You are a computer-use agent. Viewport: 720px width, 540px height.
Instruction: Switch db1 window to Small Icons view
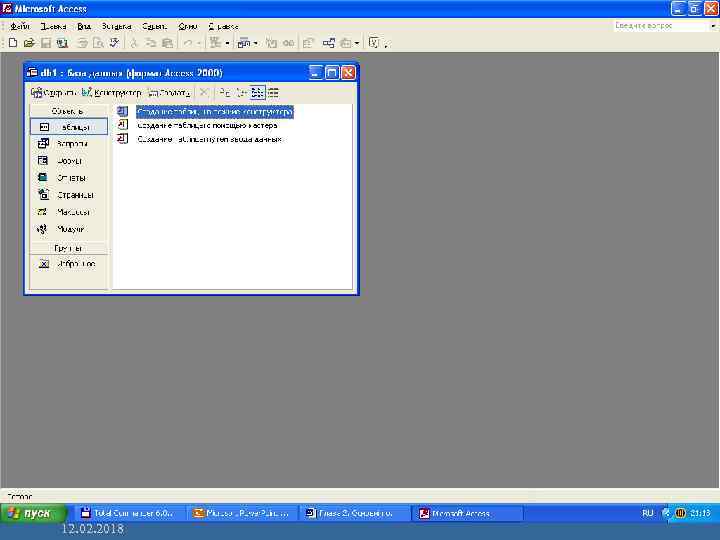[241, 93]
